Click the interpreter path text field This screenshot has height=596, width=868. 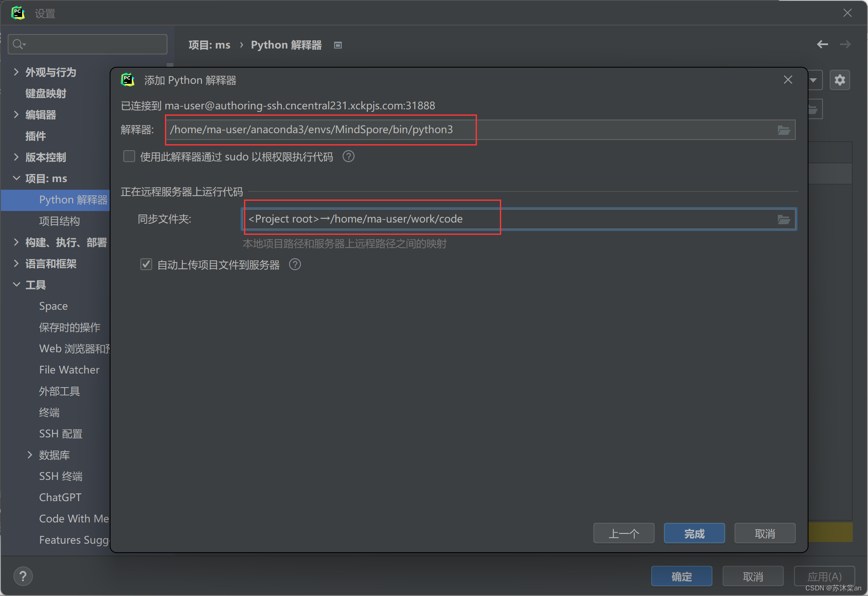click(468, 130)
